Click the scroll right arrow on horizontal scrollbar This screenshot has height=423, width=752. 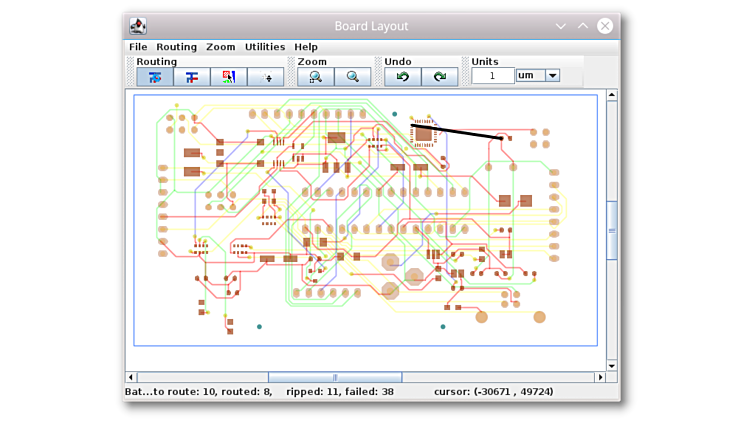coord(600,378)
